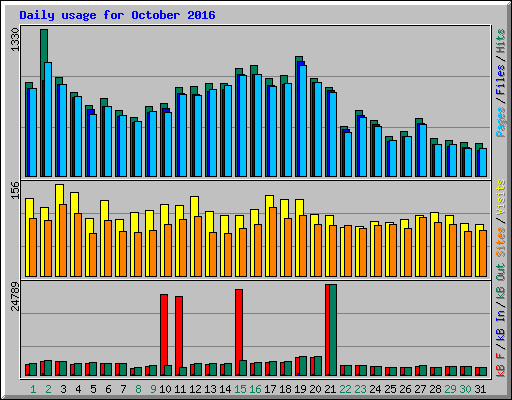512x400 pixels.
Task: Click day 3 on the x-axis
Action: 63,389
